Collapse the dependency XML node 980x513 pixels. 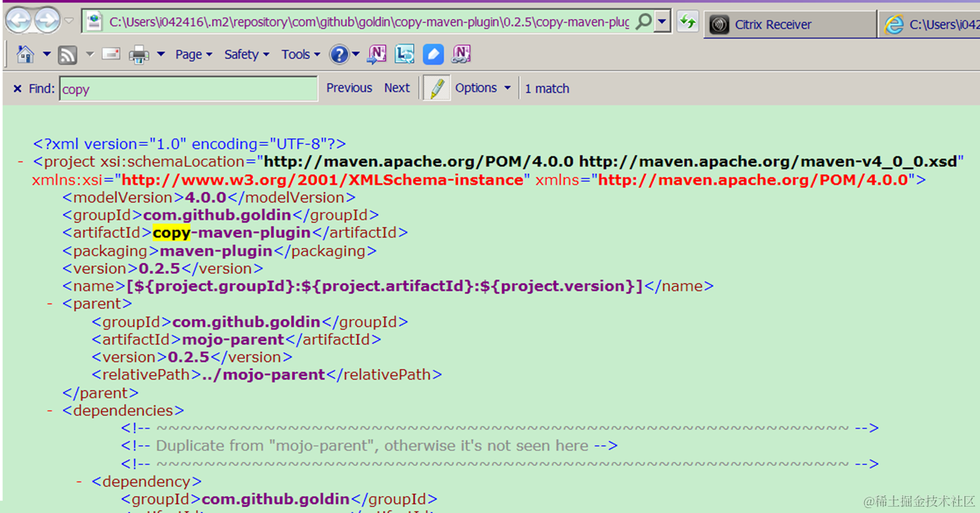tap(79, 481)
